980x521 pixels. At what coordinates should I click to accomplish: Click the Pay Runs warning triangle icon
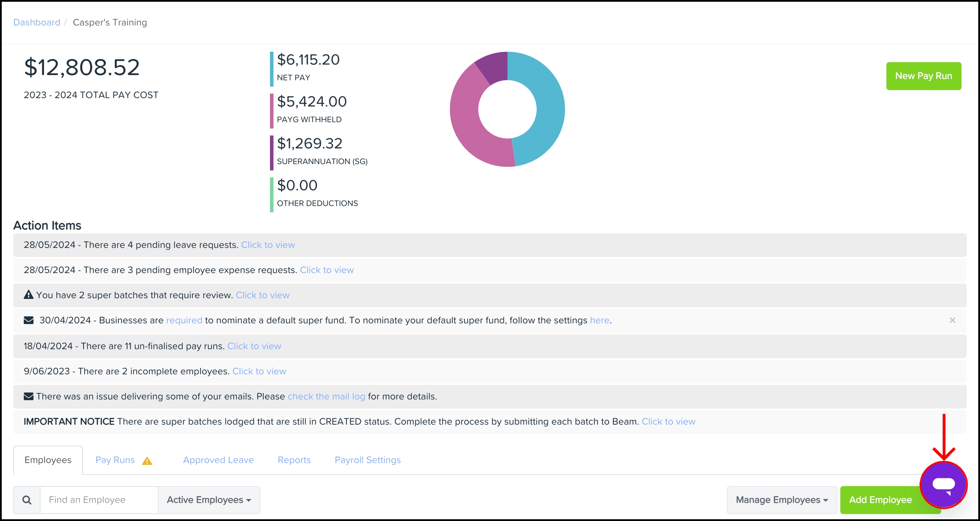click(x=147, y=461)
